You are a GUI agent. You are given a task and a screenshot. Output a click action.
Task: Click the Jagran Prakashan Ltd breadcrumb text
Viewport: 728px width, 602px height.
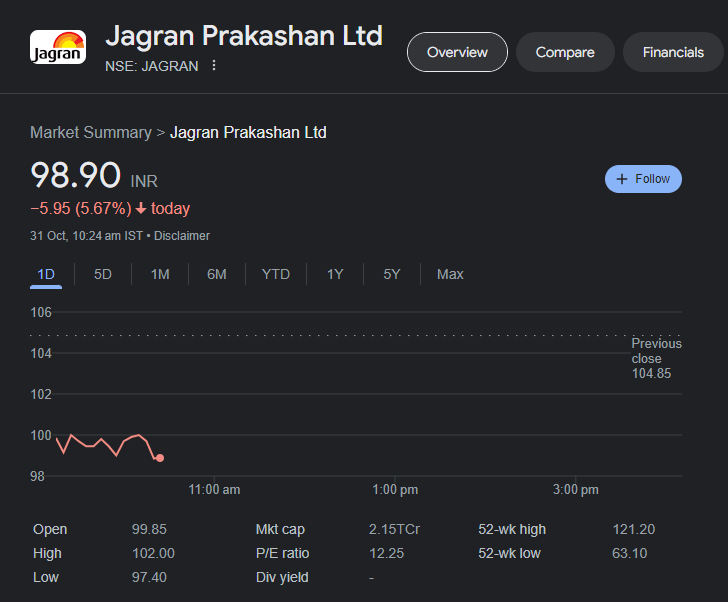click(248, 133)
